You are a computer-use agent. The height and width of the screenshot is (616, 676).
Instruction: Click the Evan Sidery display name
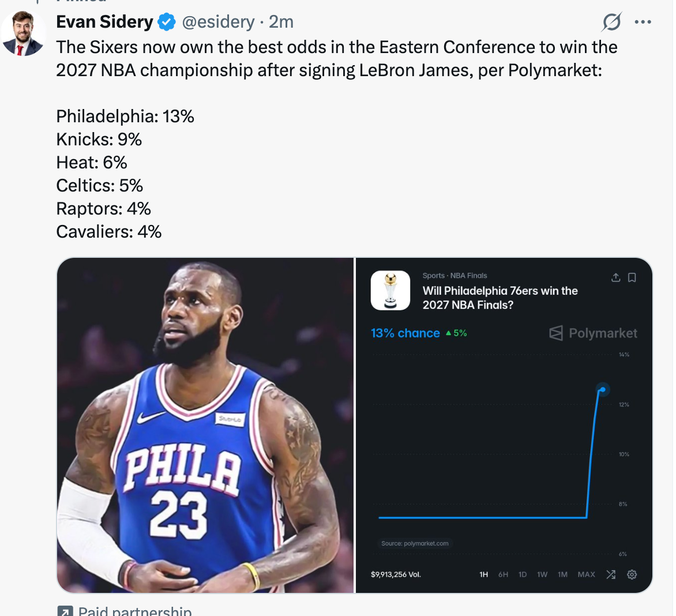point(104,22)
